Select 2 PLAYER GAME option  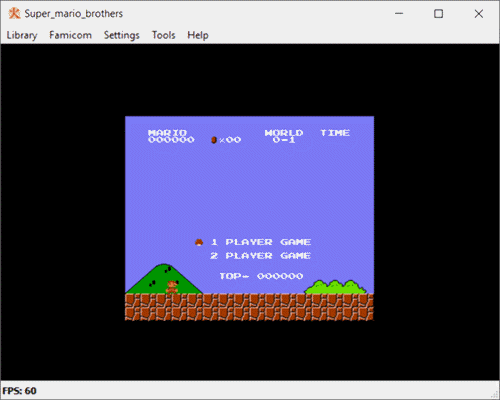261,256
